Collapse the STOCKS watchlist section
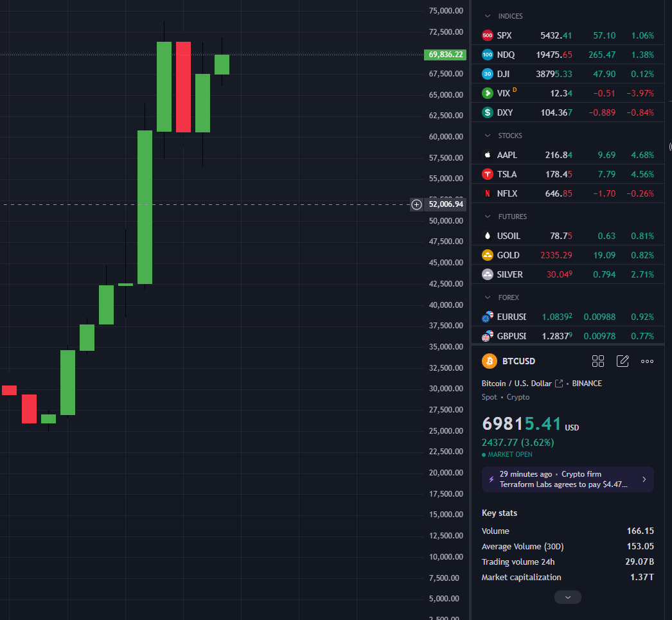Image resolution: width=672 pixels, height=620 pixels. 488,136
